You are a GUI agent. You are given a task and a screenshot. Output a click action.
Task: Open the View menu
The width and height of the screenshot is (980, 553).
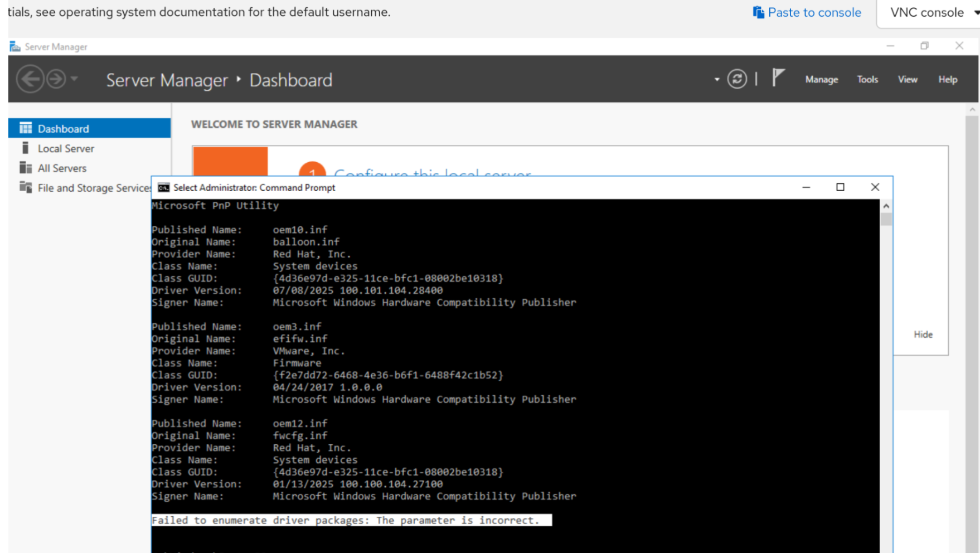pyautogui.click(x=907, y=80)
